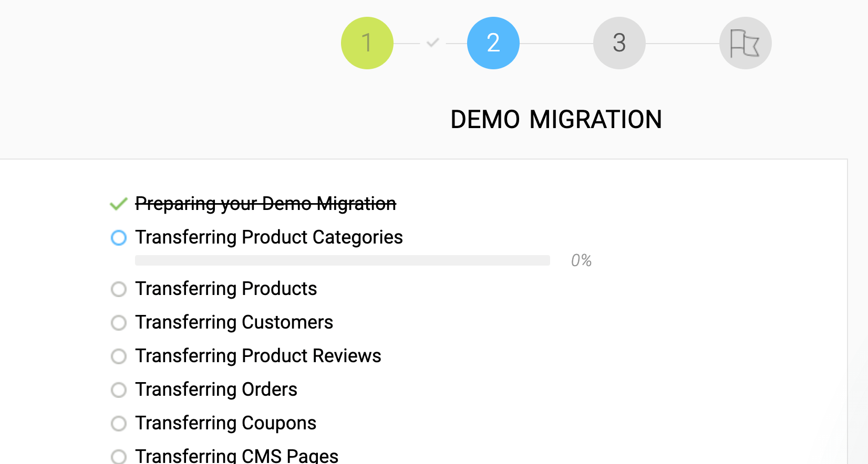Click the green checkmark beside Preparing your Demo Migration
This screenshot has height=464, width=868.
click(x=119, y=204)
